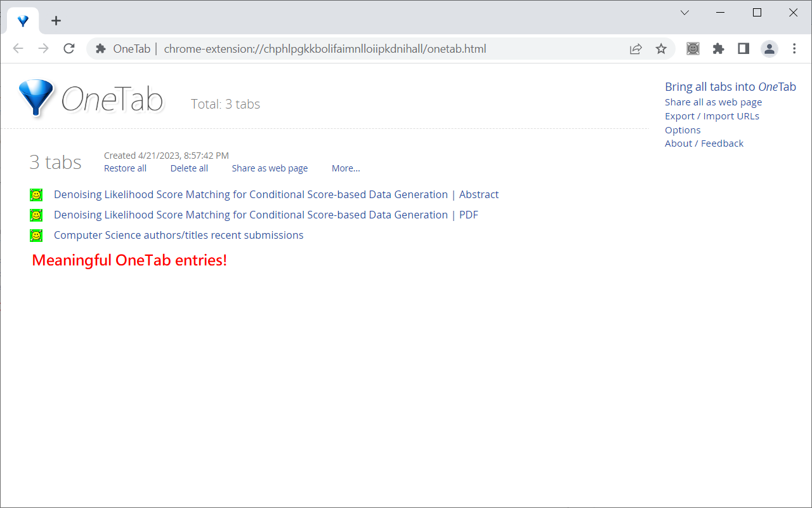The height and width of the screenshot is (508, 812).
Task: Open Computer Science authors/titles recent submissions
Action: [x=179, y=236]
